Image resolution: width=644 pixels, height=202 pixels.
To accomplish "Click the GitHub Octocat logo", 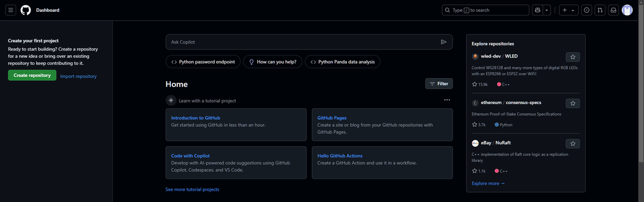I will pos(26,10).
